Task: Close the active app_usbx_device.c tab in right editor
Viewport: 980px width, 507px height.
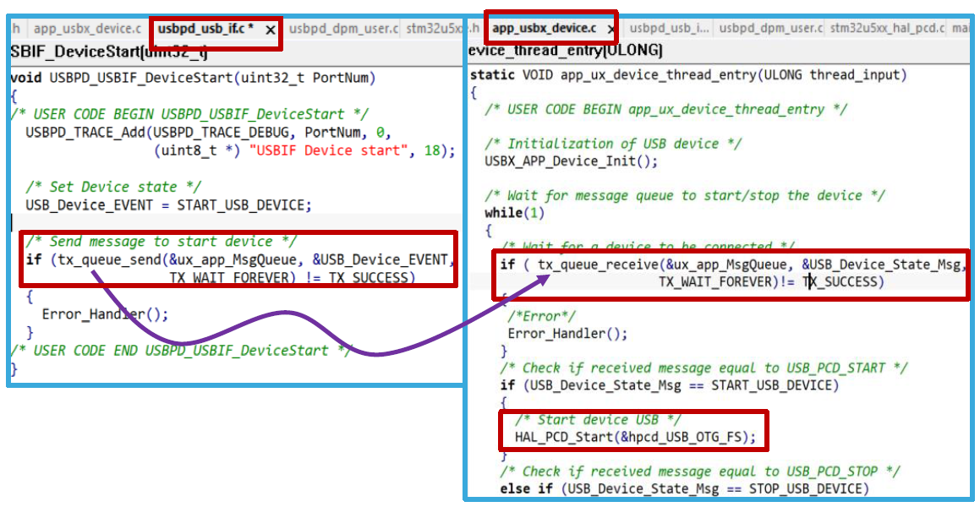Action: [611, 29]
